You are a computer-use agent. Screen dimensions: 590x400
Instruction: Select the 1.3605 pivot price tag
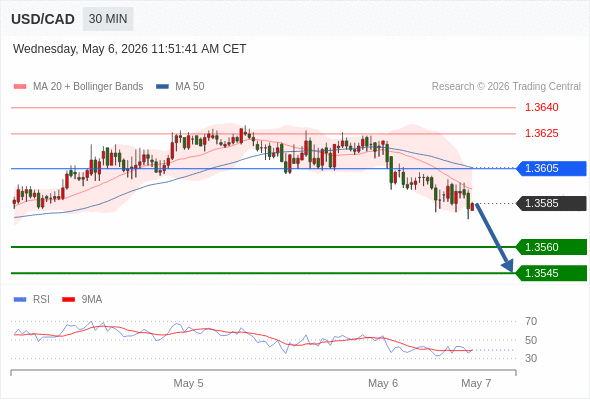coord(551,168)
